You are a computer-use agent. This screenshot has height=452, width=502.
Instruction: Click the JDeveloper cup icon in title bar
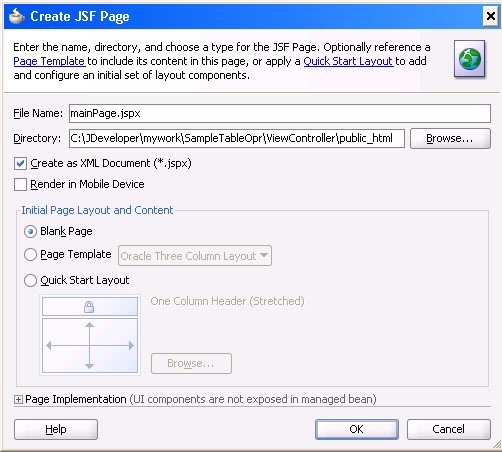pos(16,16)
